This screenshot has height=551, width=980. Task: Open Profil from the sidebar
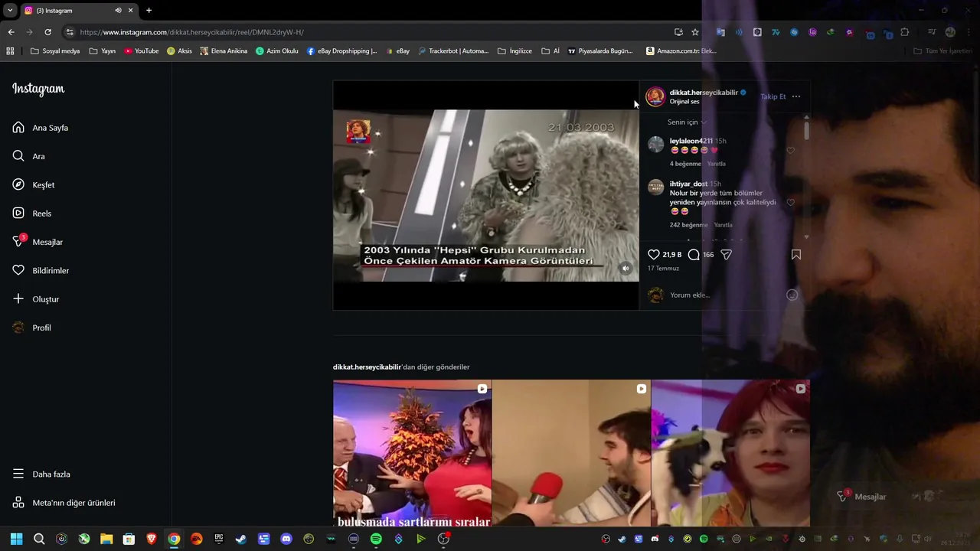pyautogui.click(x=31, y=328)
